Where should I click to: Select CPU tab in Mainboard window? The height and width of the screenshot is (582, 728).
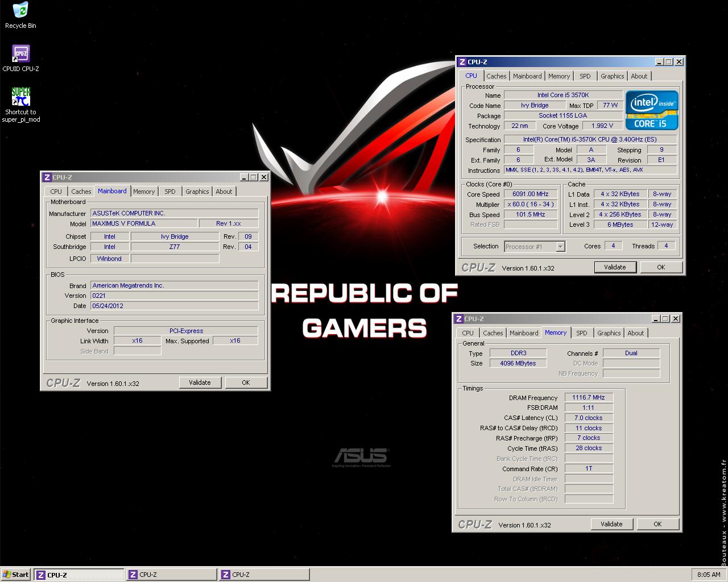tap(56, 192)
